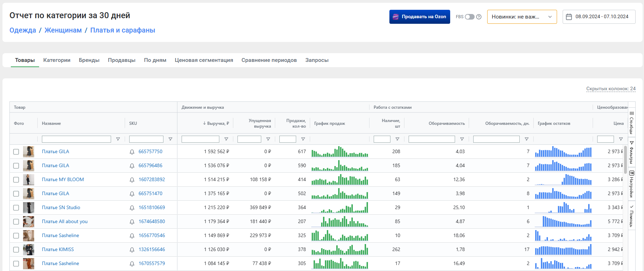The height and width of the screenshot is (271, 644).
Task: Click the Название filter input field
Action: (76, 139)
